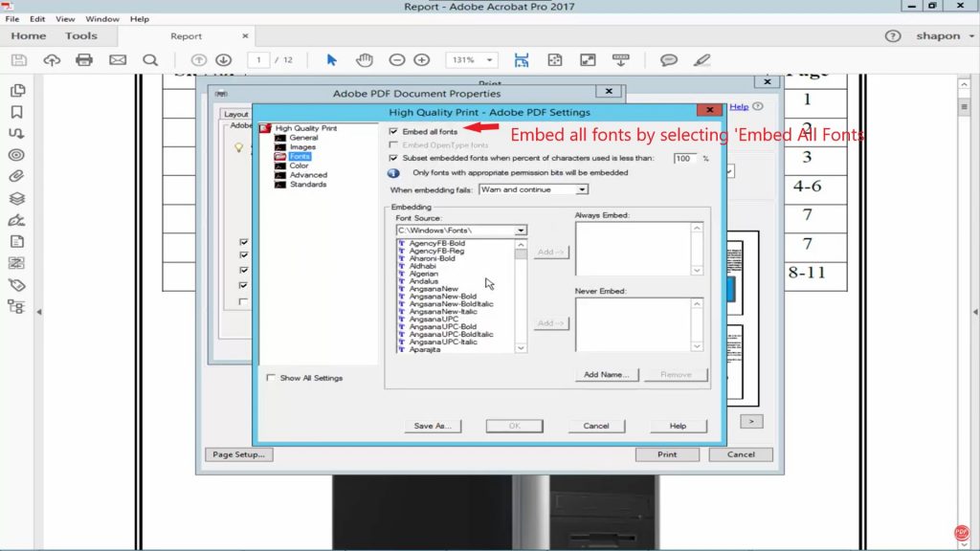Toggle the Embed OpenType fonts checkbox
This screenshot has width=980, height=551.
coord(393,145)
